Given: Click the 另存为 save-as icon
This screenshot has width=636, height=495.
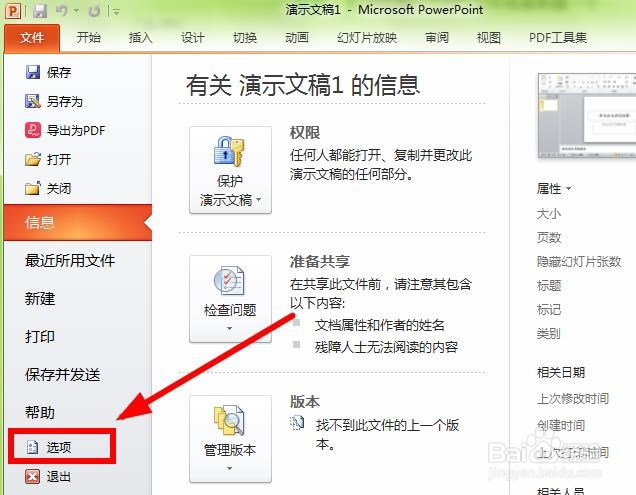Looking at the screenshot, I should [33, 101].
